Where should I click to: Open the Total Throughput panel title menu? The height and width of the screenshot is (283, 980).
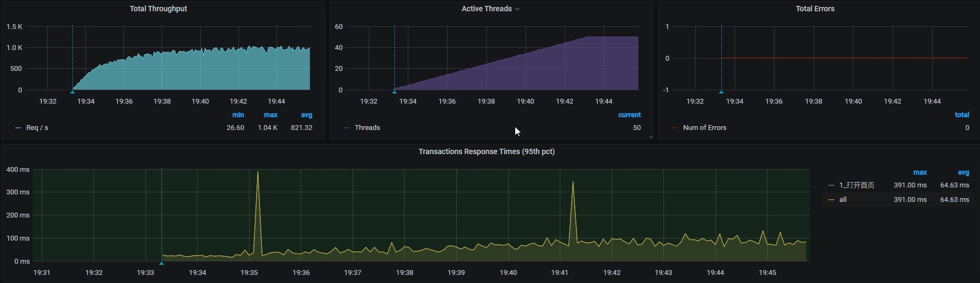[158, 9]
